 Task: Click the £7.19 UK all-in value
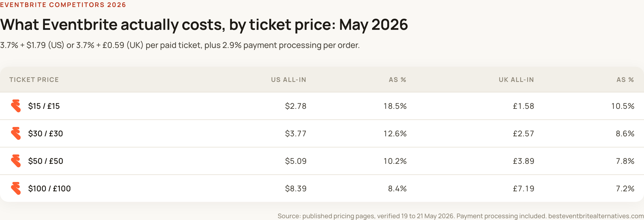coord(524,188)
